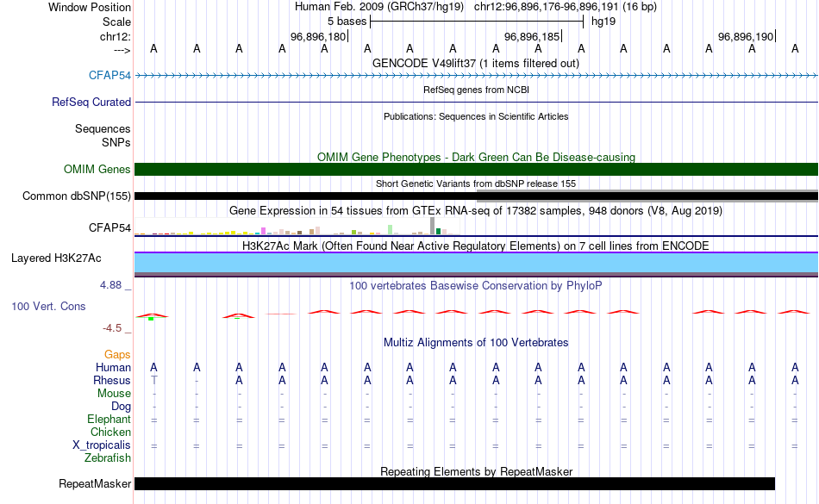Click the Gaps row label
The width and height of the screenshot is (819, 504).
point(117,355)
